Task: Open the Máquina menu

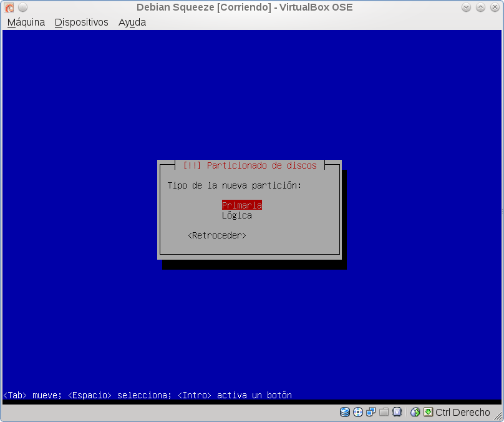Action: (26, 22)
